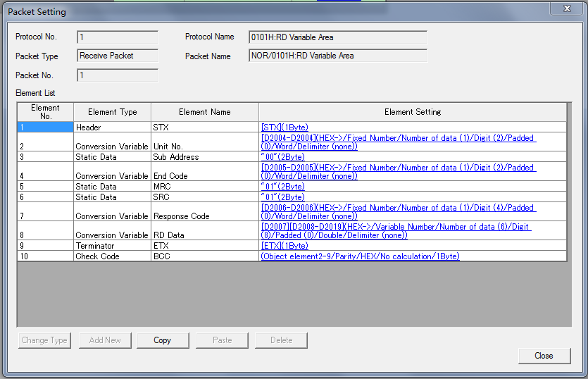Viewport: 588px width, 379px height.
Task: Open the [ETX](1Byte) terminator setting link
Action: pyautogui.click(x=284, y=246)
